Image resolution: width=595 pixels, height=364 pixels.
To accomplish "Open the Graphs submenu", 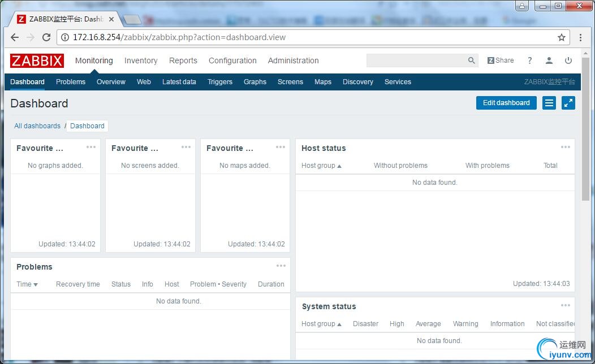I will pos(255,82).
